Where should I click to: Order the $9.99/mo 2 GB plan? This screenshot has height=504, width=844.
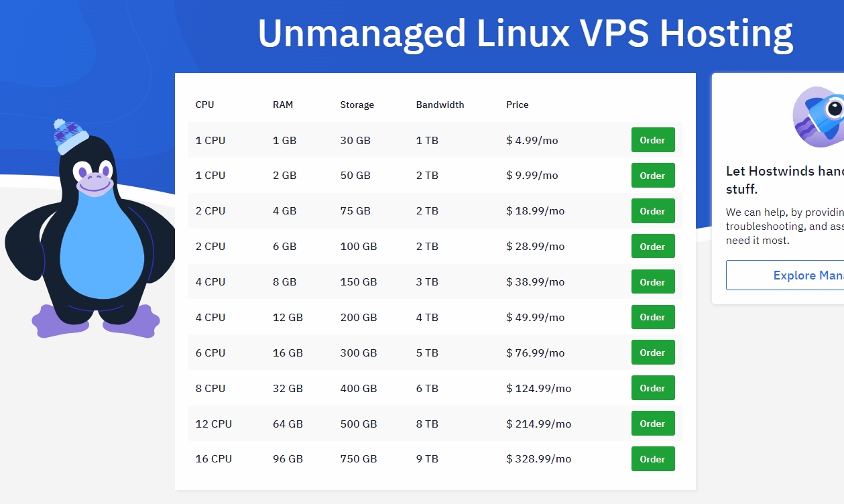pyautogui.click(x=652, y=176)
